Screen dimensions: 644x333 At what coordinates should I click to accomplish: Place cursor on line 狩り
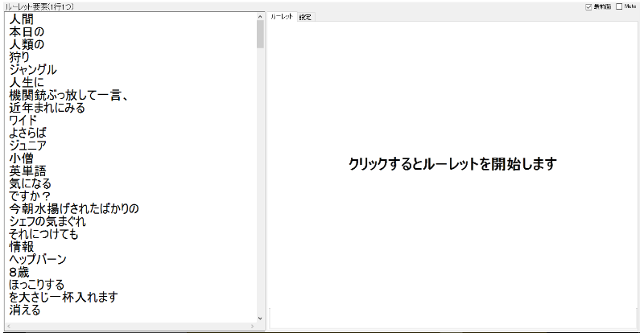(19, 57)
